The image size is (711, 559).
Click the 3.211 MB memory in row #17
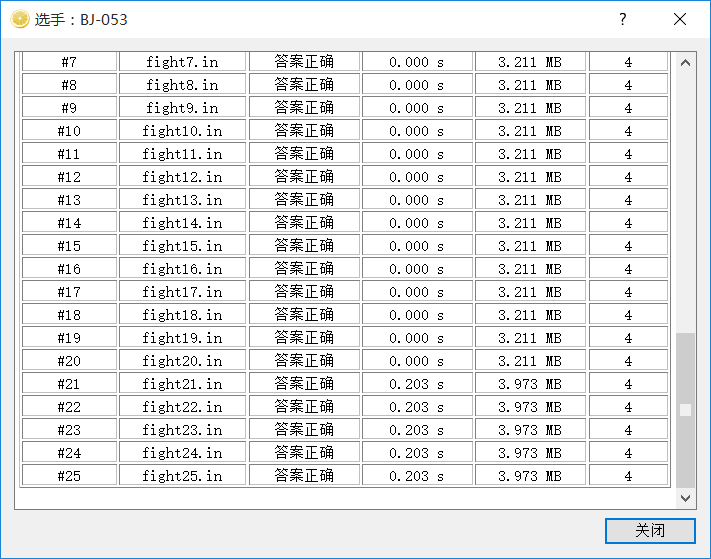point(531,292)
